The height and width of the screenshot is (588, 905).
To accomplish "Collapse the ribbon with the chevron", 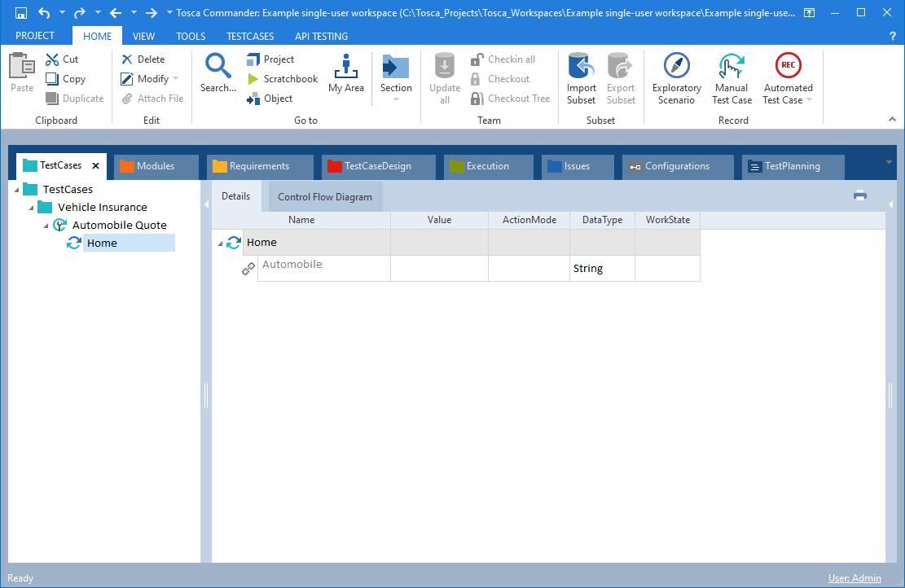I will [892, 119].
